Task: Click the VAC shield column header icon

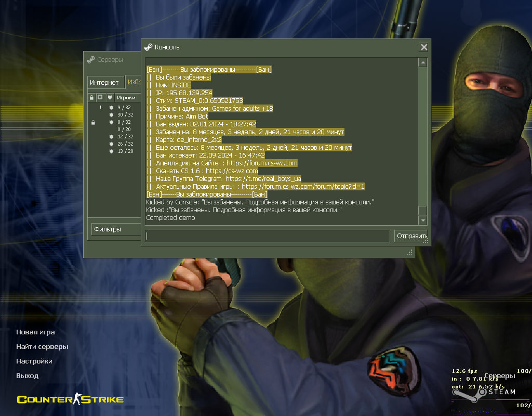Action: [x=110, y=97]
